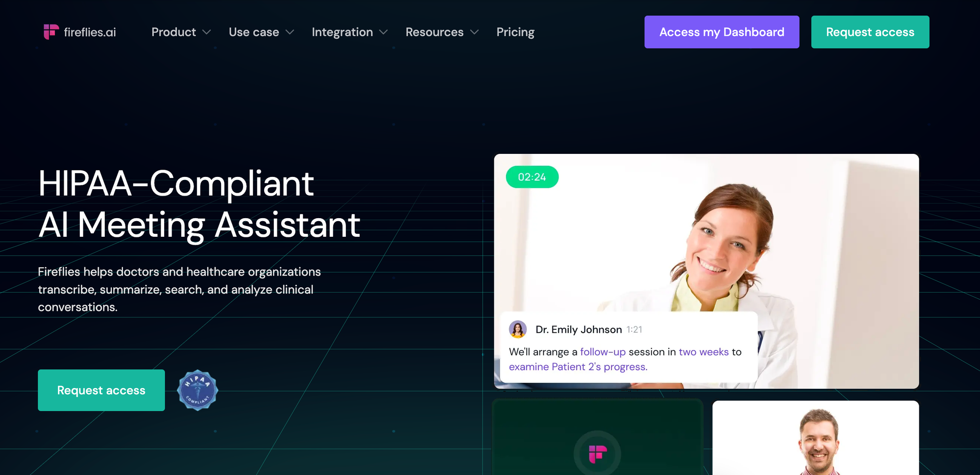980x475 pixels.
Task: Click the man's video tile at the bottom
Action: click(x=816, y=439)
